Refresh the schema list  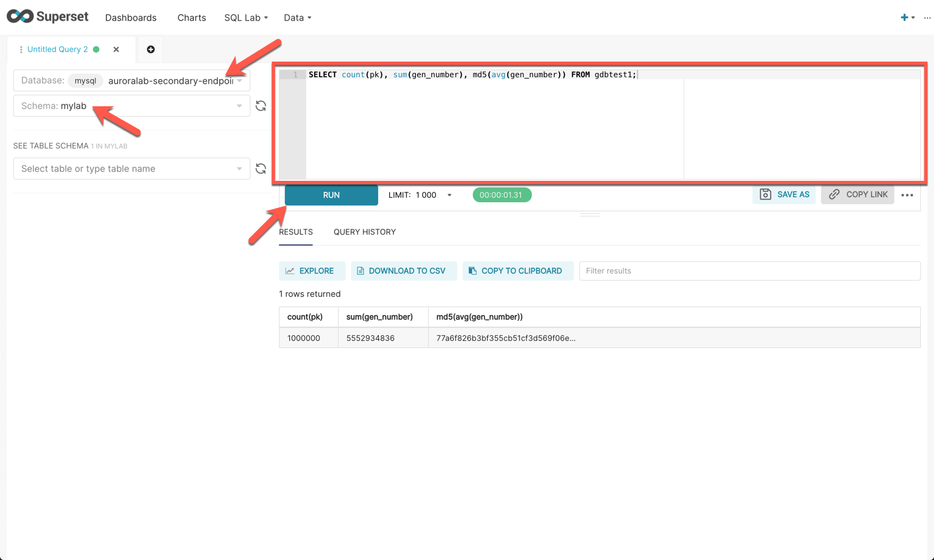tap(261, 106)
